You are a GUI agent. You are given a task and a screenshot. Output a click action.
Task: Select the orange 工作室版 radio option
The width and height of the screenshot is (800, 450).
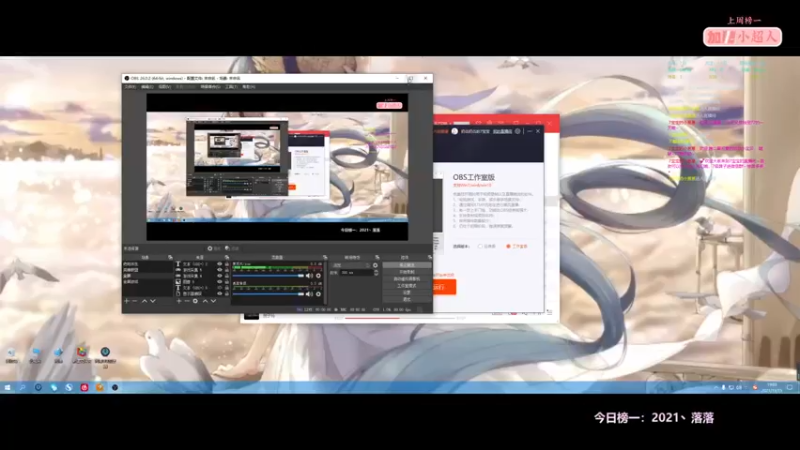coord(508,246)
